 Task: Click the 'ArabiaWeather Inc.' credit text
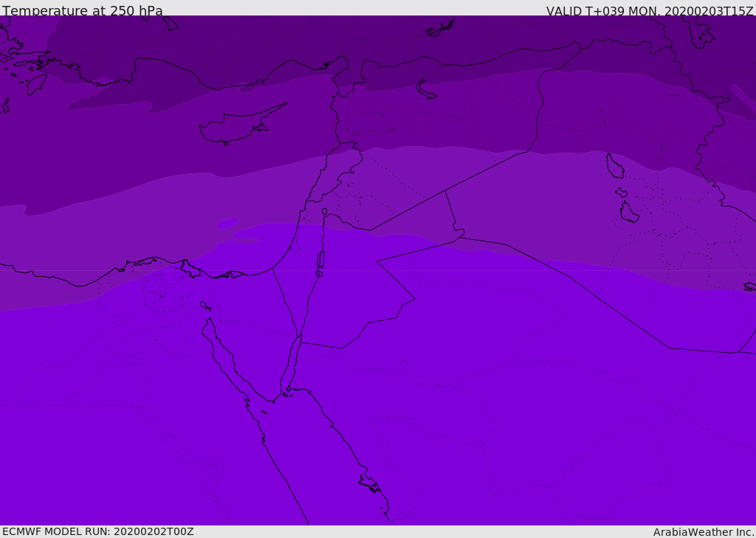click(x=704, y=532)
